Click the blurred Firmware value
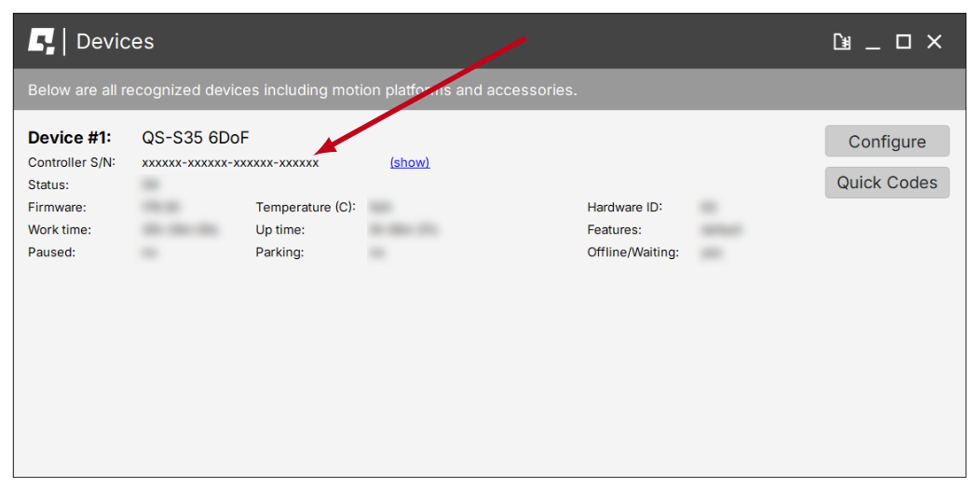 [x=160, y=207]
